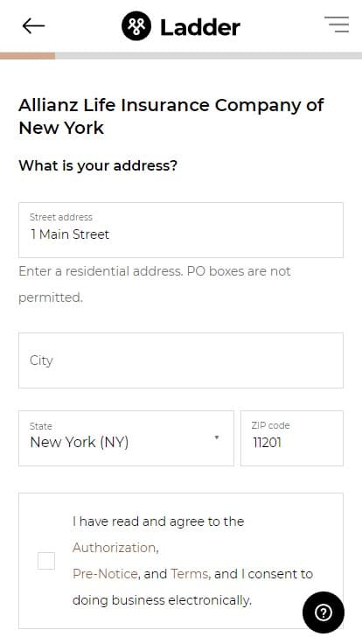362x644 pixels.
Task: Open help via the question mark button
Action: click(324, 612)
